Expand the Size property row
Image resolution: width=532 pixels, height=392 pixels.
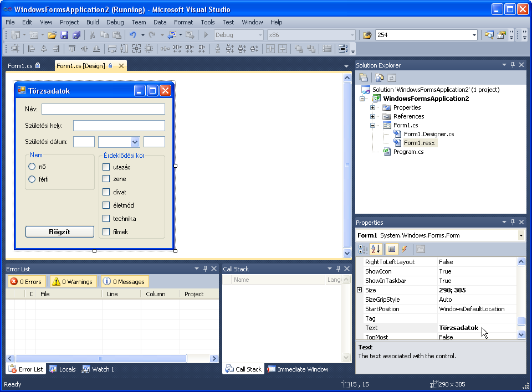[x=359, y=290]
